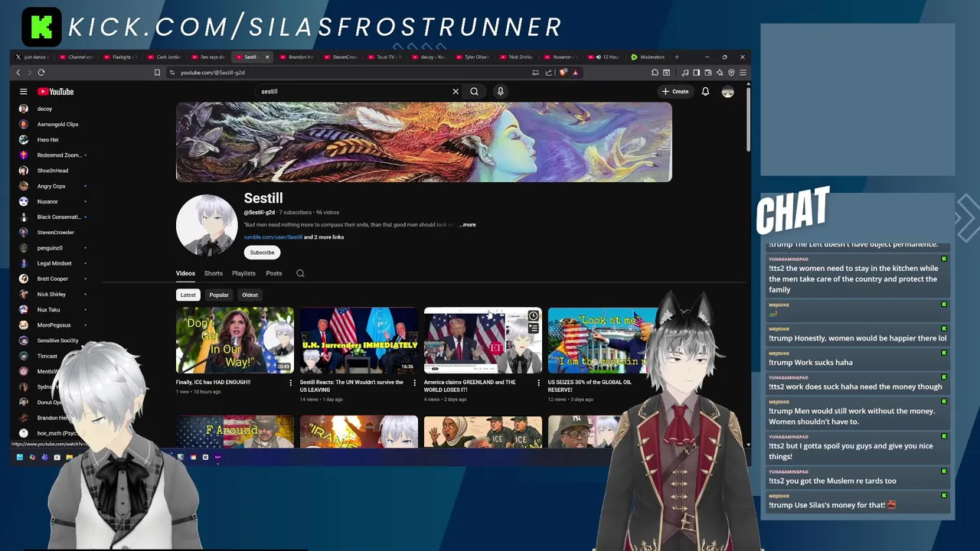Viewport: 980px width, 551px height.
Task: Click the browser address bar URL
Action: [x=213, y=73]
